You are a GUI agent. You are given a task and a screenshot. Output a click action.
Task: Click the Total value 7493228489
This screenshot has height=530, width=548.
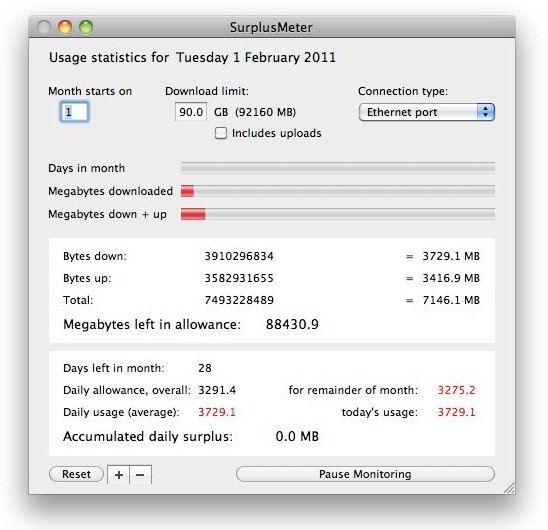pos(239,300)
